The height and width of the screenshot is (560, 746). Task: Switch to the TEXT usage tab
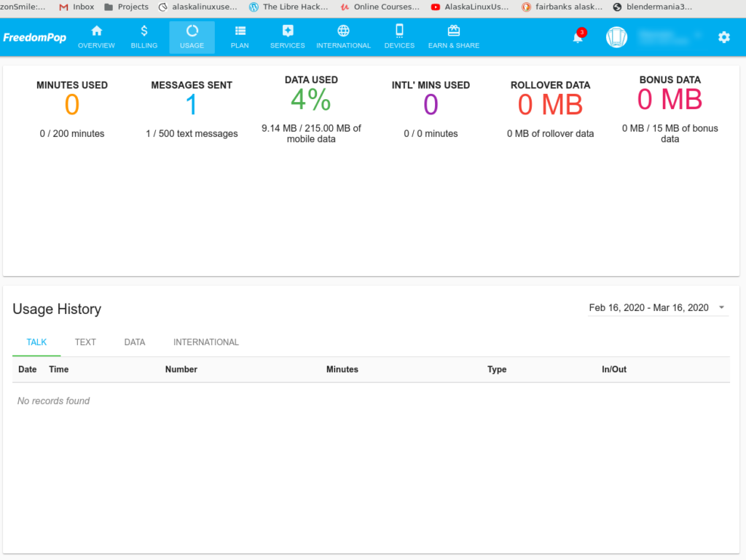pyautogui.click(x=85, y=342)
